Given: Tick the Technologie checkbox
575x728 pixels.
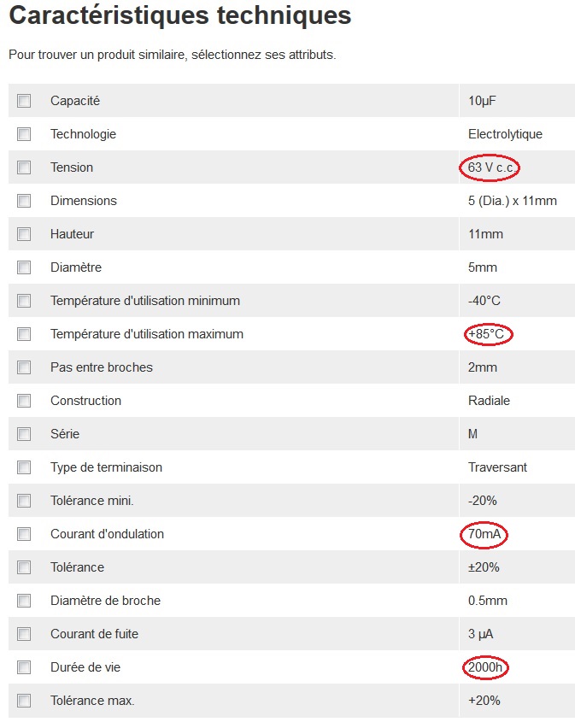Looking at the screenshot, I should coord(24,134).
